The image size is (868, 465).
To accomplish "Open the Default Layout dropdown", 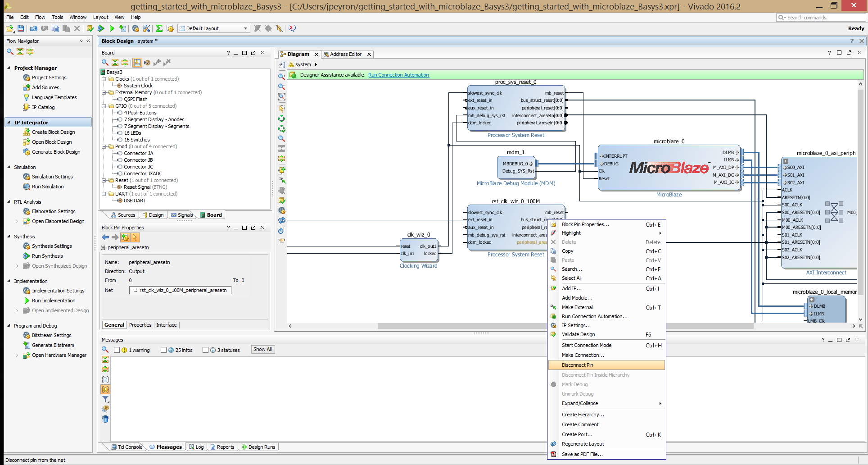I will tap(214, 28).
